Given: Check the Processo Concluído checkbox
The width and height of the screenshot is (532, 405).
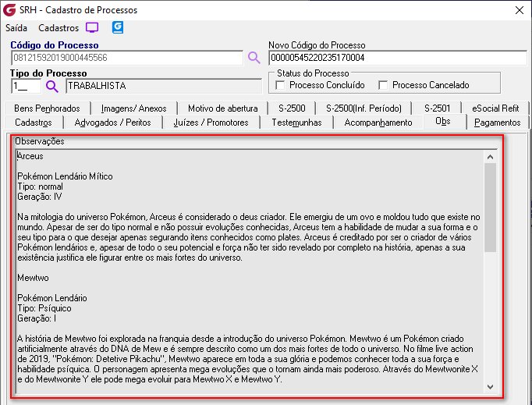Looking at the screenshot, I should pyautogui.click(x=280, y=85).
